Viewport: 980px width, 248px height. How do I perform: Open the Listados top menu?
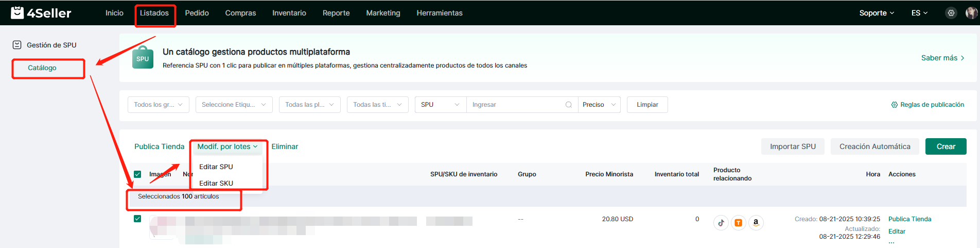(154, 13)
